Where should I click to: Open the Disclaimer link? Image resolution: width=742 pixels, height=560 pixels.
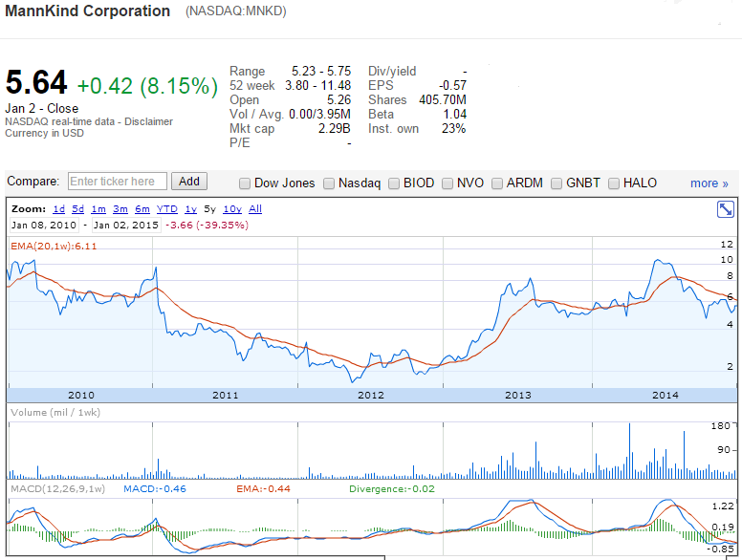tap(148, 121)
